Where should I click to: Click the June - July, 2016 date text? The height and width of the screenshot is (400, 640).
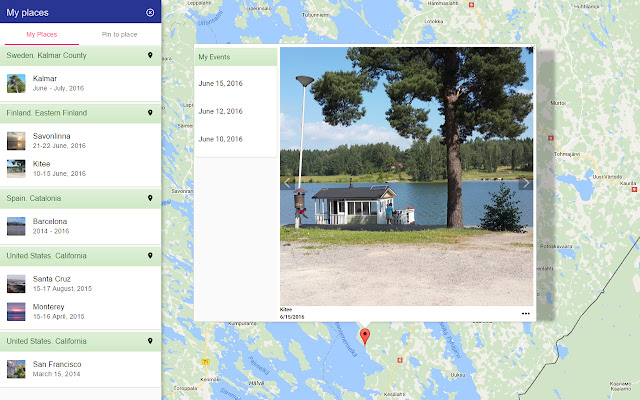pyautogui.click(x=58, y=88)
